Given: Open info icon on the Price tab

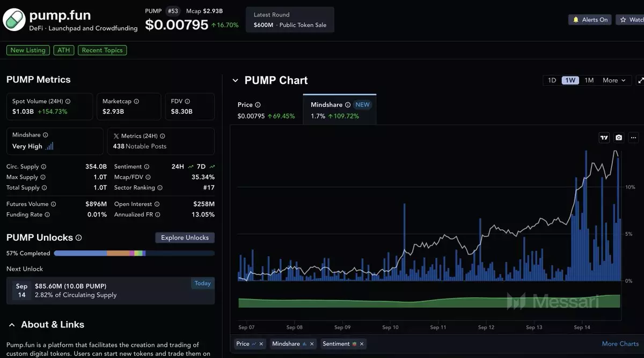Looking at the screenshot, I should point(258,105).
